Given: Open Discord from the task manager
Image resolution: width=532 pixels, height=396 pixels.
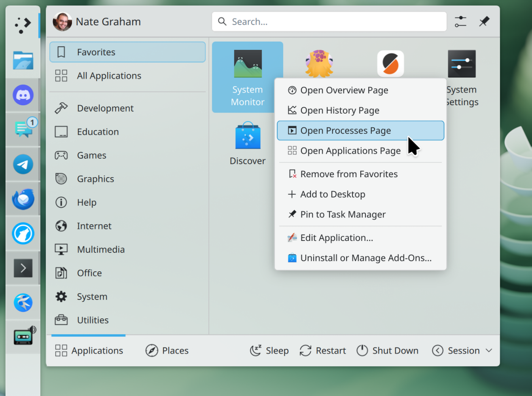Looking at the screenshot, I should [x=23, y=95].
